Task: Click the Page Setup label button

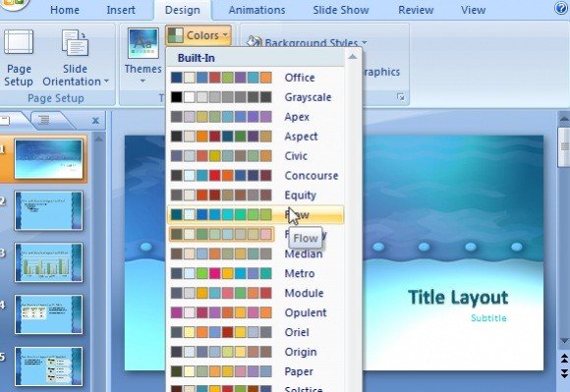Action: click(19, 76)
